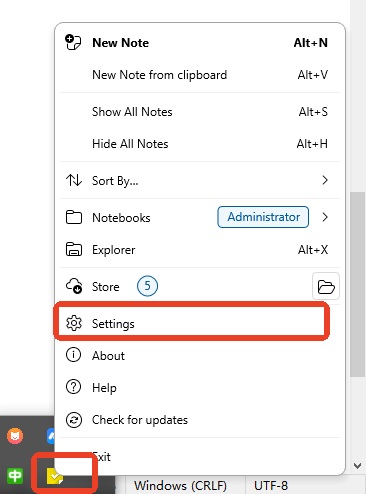This screenshot has width=366, height=494.
Task: Click the New Note sticky icon
Action: (73, 42)
